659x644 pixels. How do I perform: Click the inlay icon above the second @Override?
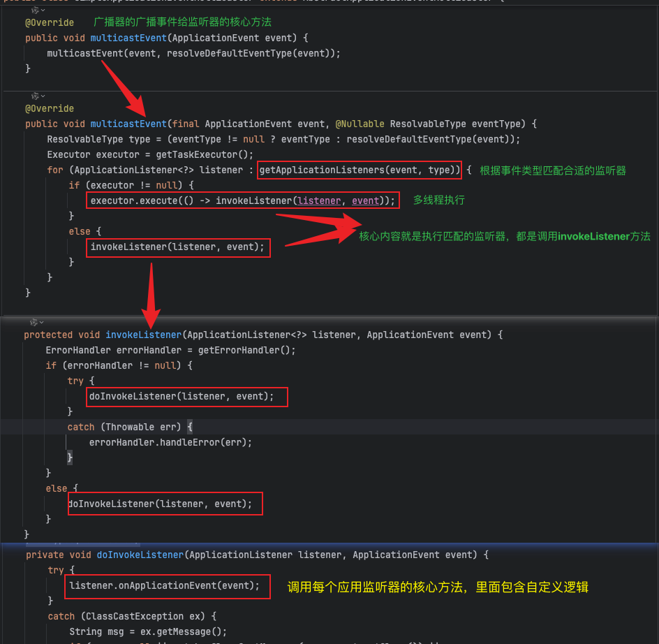point(35,96)
